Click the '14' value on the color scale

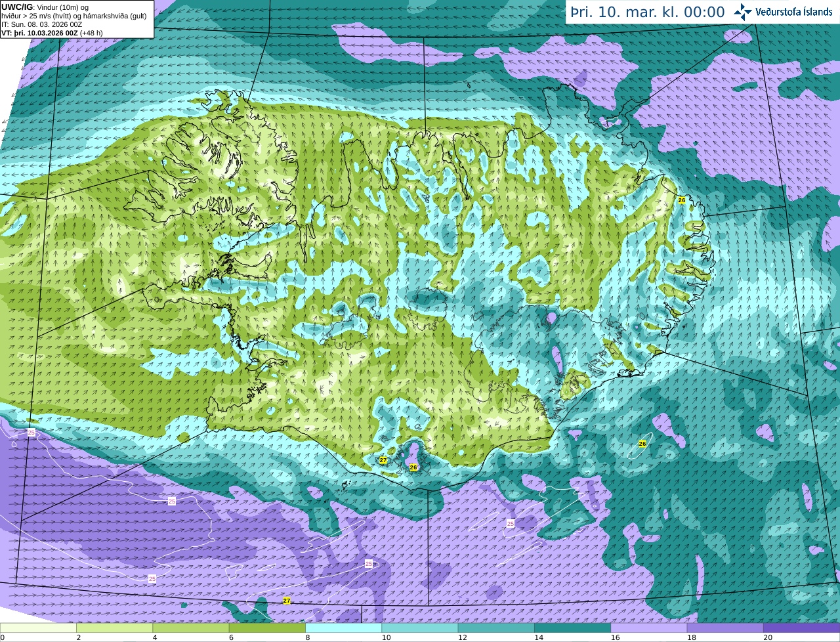point(539,637)
